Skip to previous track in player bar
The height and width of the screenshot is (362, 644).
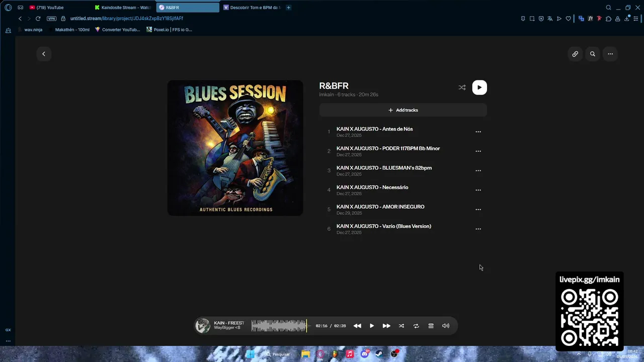357,326
